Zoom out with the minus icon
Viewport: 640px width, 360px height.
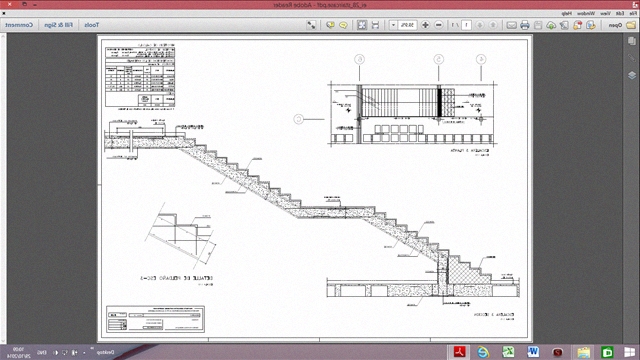(439, 25)
